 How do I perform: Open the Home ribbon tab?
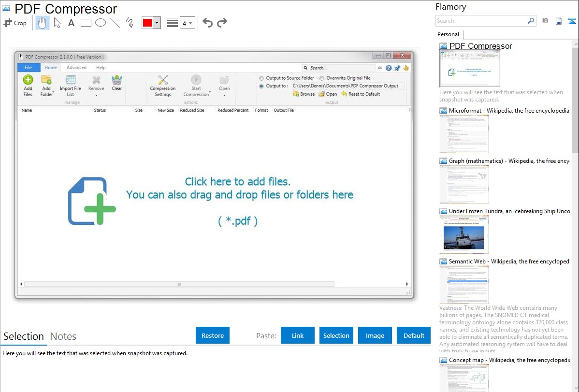pos(51,68)
